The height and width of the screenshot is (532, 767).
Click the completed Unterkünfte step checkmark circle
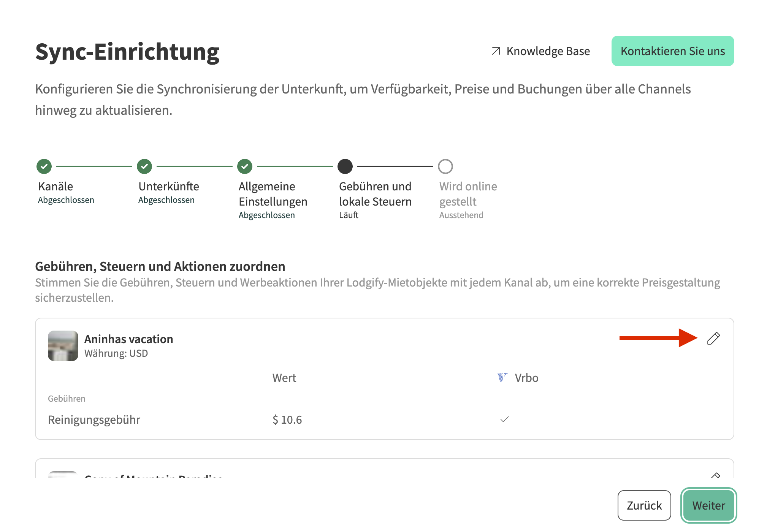click(x=144, y=166)
